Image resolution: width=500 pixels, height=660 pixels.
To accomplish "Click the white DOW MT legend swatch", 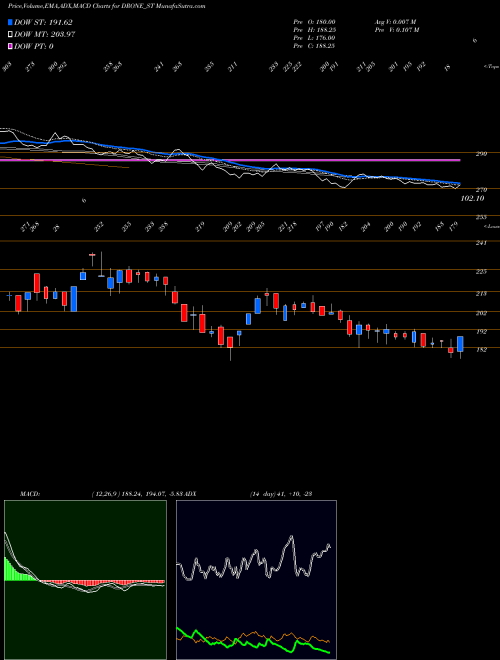I will [x=10, y=35].
